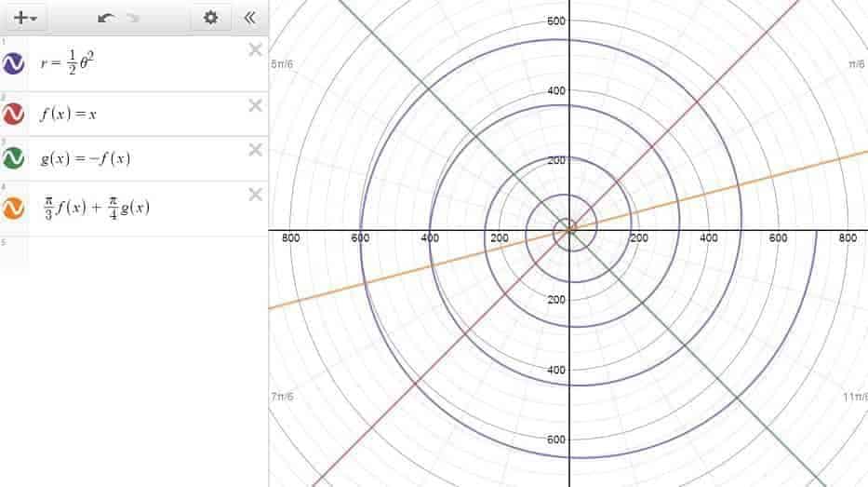Image resolution: width=868 pixels, height=487 pixels.
Task: Undo the last action
Action: (106, 18)
